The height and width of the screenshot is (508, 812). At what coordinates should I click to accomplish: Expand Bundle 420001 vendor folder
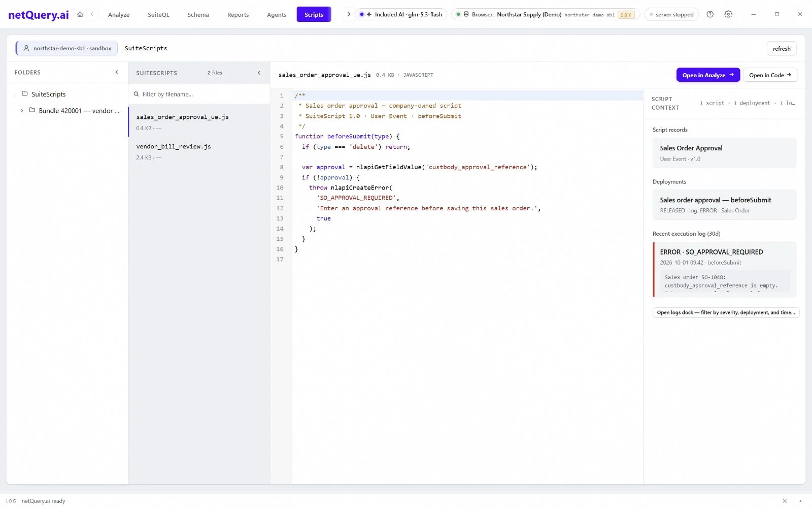(x=22, y=110)
